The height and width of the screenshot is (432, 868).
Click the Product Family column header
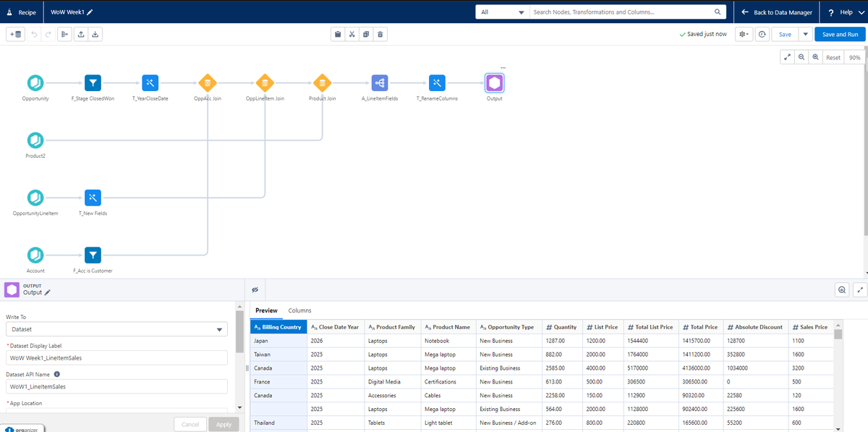coord(393,327)
